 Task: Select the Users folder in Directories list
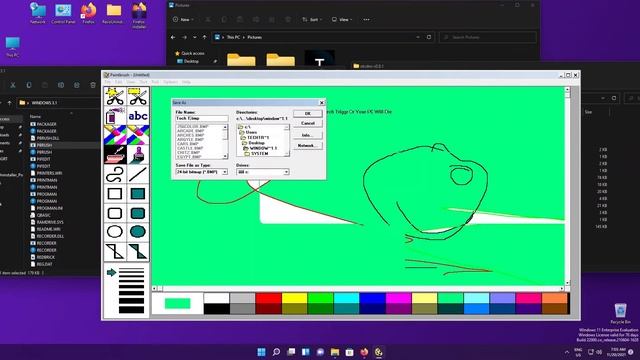[251, 132]
